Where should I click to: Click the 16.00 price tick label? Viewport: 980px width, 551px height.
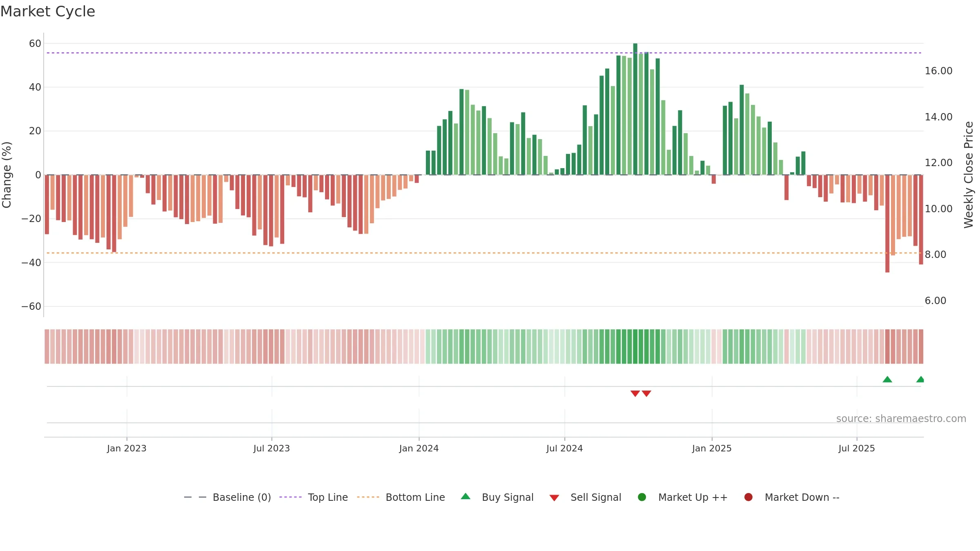pyautogui.click(x=938, y=71)
